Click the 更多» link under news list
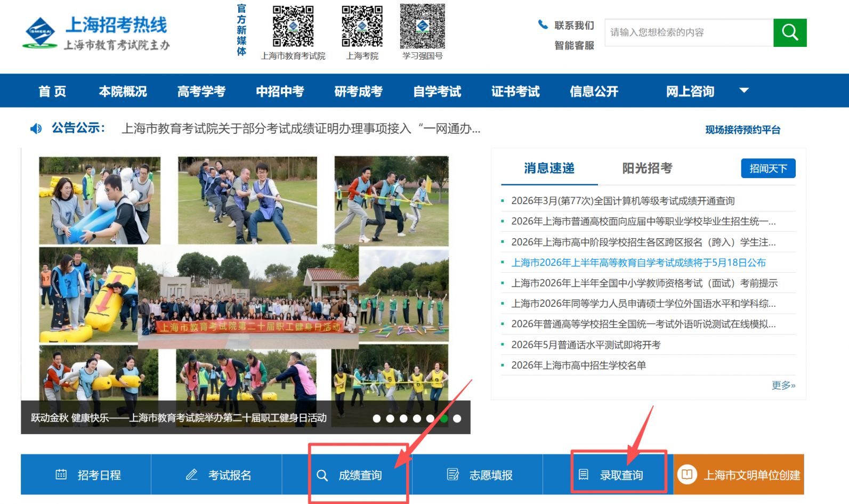This screenshot has width=849, height=504. (x=783, y=385)
